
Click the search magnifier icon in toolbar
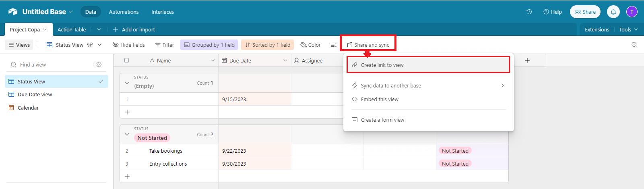[x=634, y=45]
